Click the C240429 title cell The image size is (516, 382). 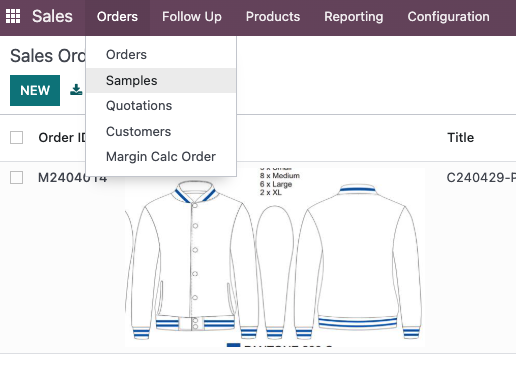[481, 177]
